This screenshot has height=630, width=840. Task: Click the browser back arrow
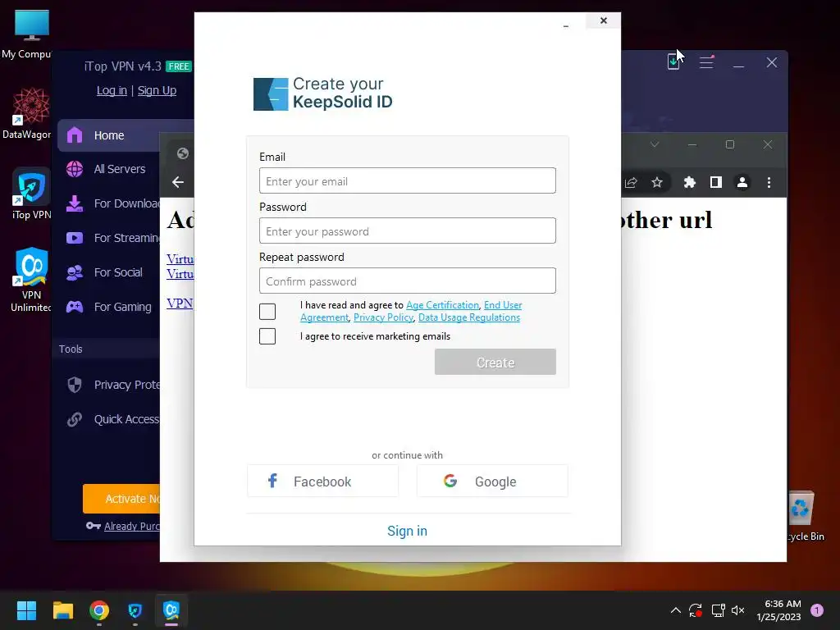(178, 182)
